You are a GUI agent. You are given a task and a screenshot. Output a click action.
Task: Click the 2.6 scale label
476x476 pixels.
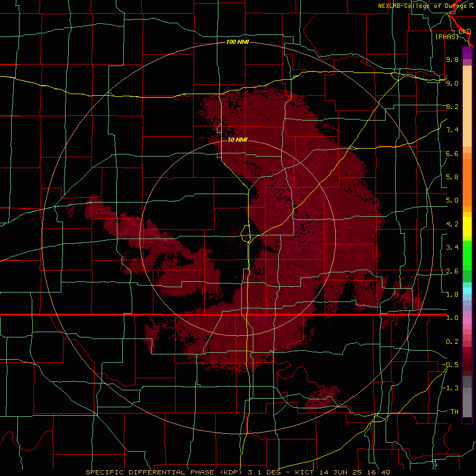pyautogui.click(x=452, y=271)
